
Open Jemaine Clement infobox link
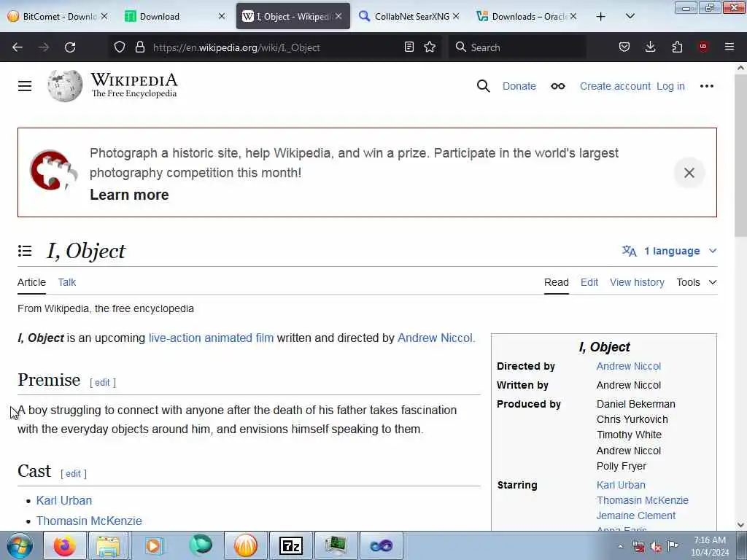click(x=636, y=516)
